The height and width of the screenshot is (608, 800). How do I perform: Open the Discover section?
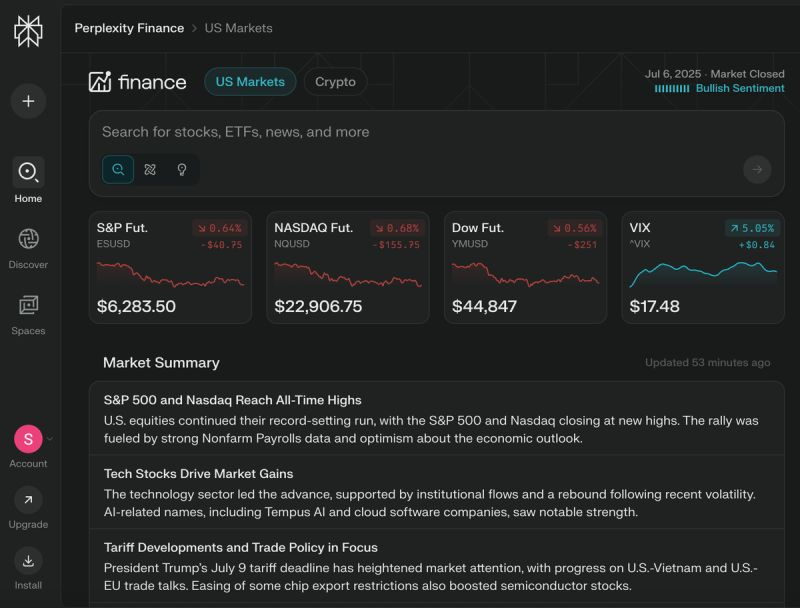tap(28, 248)
